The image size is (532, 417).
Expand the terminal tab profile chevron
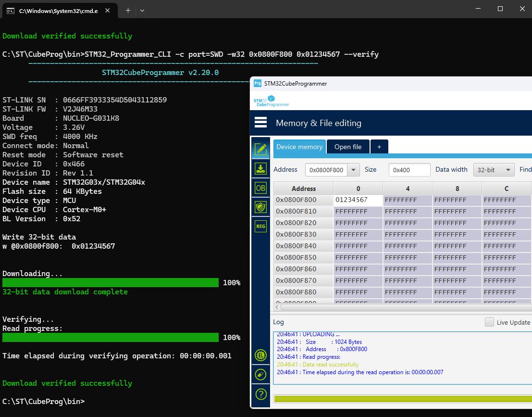pyautogui.click(x=142, y=11)
